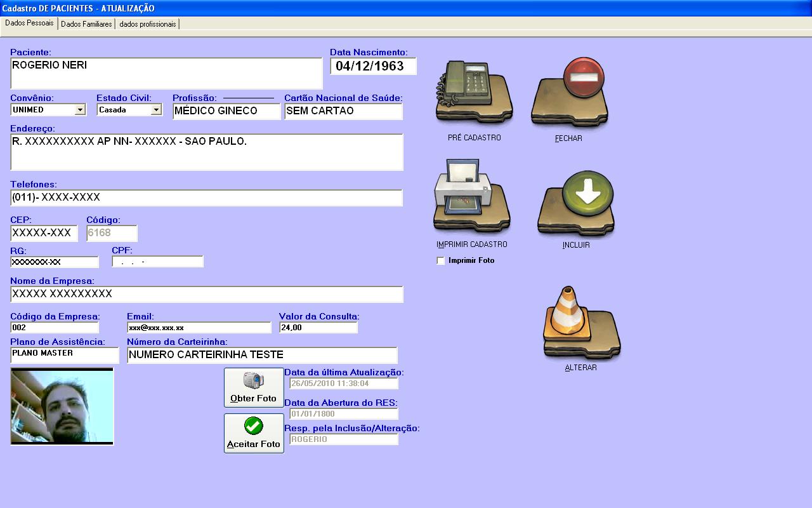Click the CEP input field
Screen dimensions: 812x508
click(44, 233)
